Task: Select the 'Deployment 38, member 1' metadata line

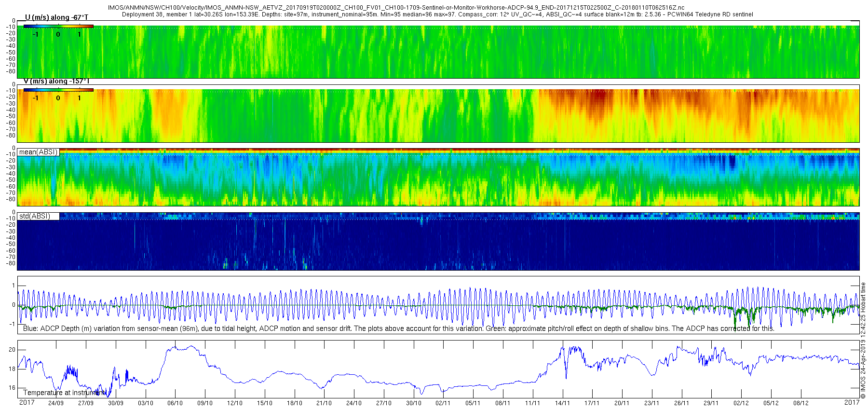Action: [437, 14]
